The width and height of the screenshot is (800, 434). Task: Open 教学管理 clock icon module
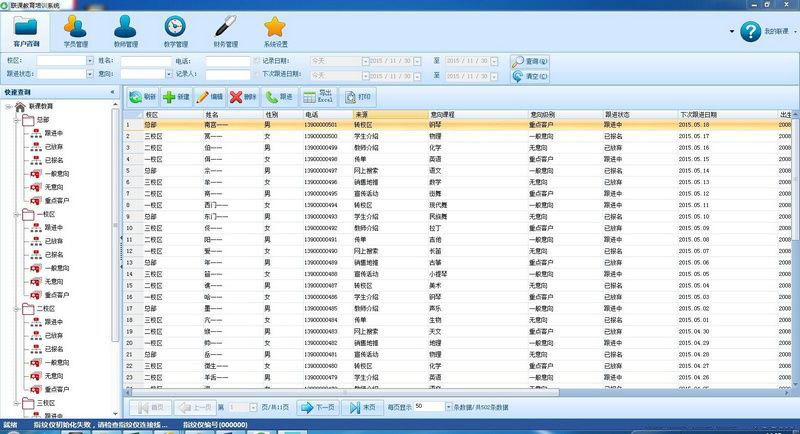point(174,31)
